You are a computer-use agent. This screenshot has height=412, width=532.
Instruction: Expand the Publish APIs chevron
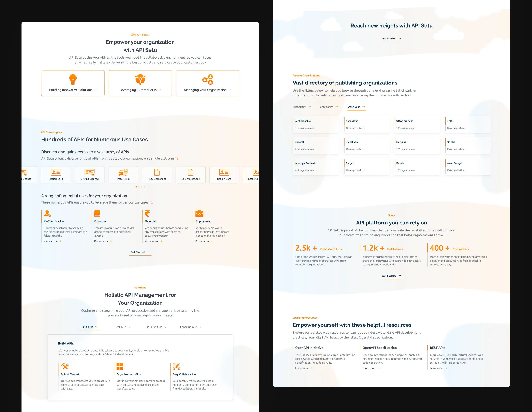coord(166,327)
